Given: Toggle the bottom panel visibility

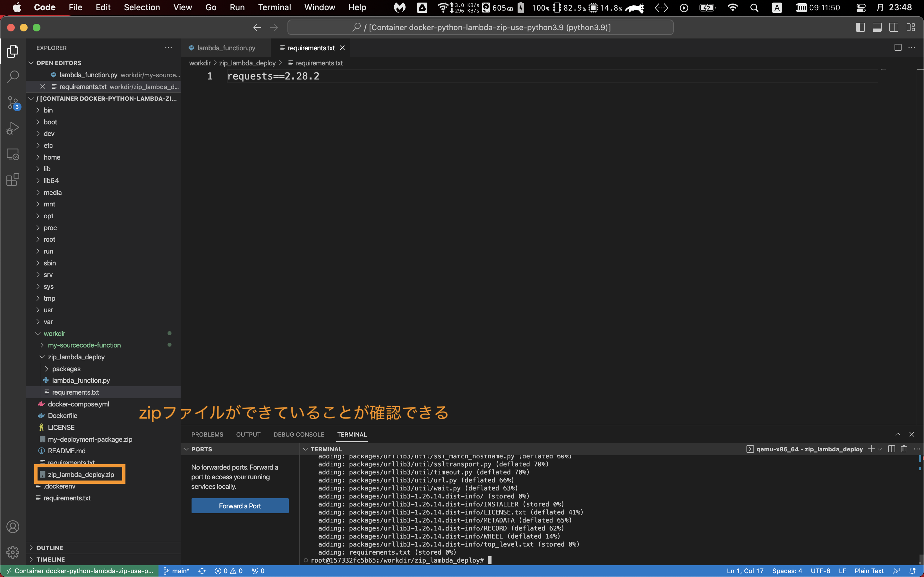Looking at the screenshot, I should tap(877, 27).
